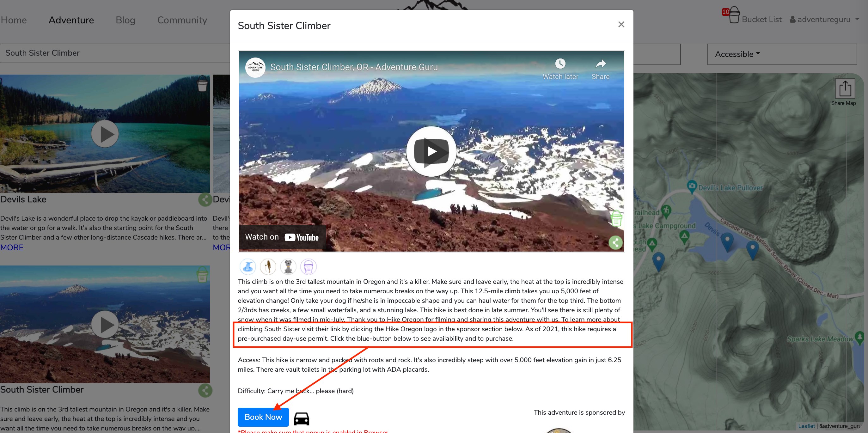Go to the Community menu item
The image size is (868, 433).
(x=182, y=20)
